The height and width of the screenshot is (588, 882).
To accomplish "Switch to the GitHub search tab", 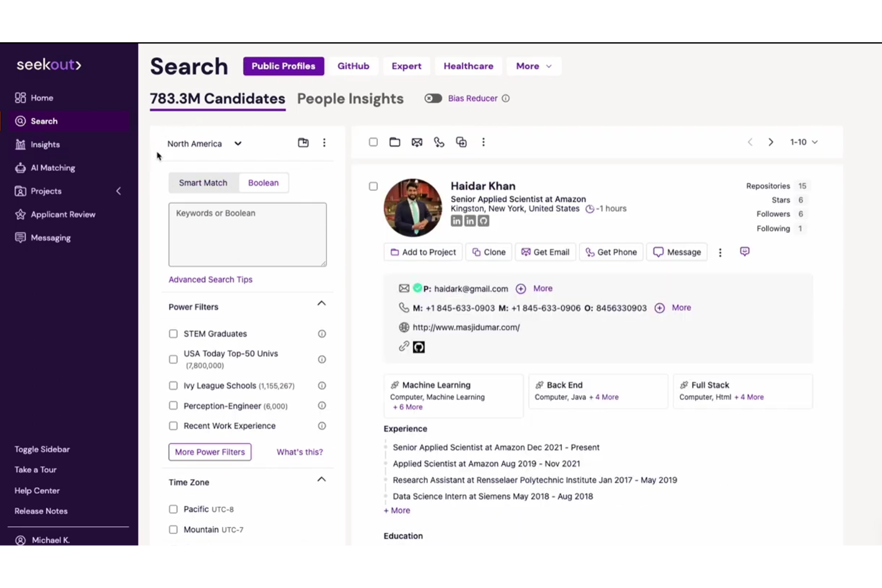I will (353, 66).
